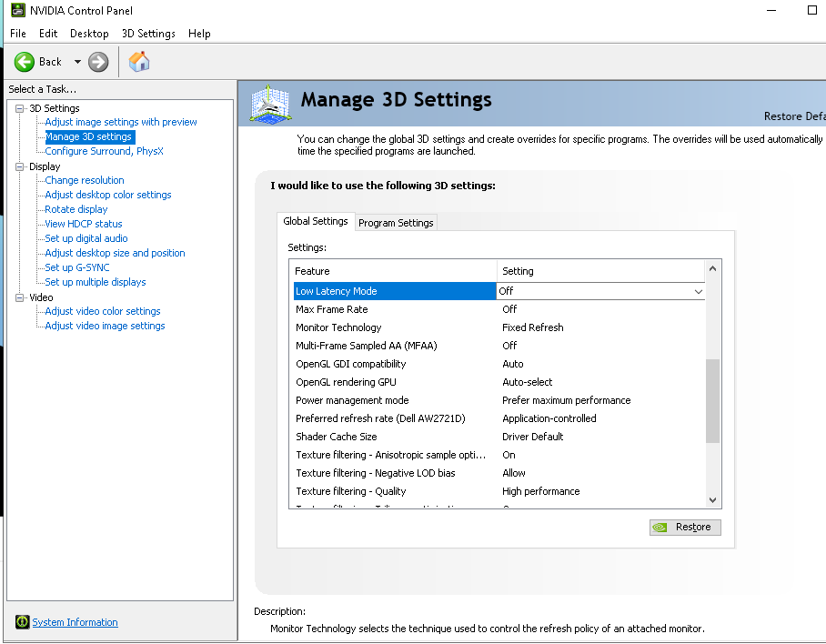Click the Feature column header
This screenshot has height=644, width=826.
393,271
